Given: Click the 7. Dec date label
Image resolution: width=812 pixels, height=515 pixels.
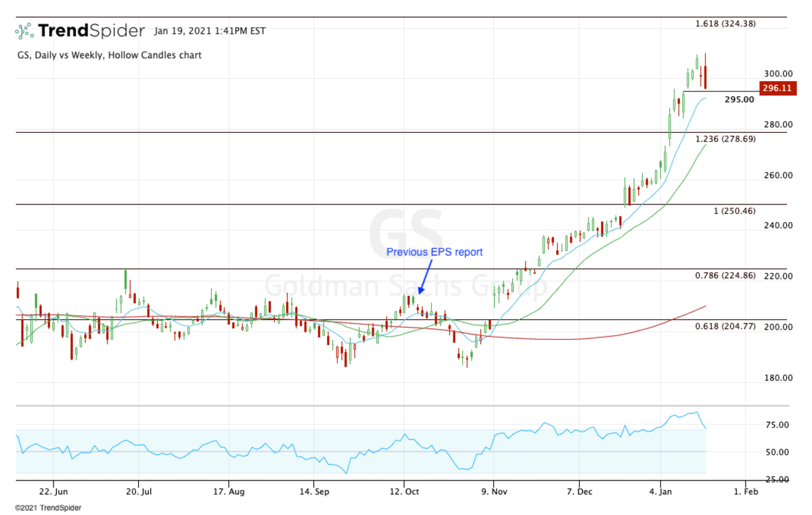Looking at the screenshot, I should click(x=579, y=493).
